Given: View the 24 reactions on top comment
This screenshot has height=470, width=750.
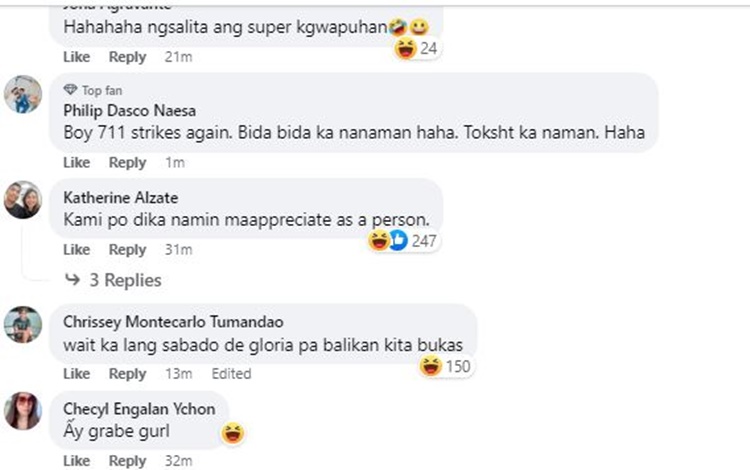Looking at the screenshot, I should tap(416, 48).
